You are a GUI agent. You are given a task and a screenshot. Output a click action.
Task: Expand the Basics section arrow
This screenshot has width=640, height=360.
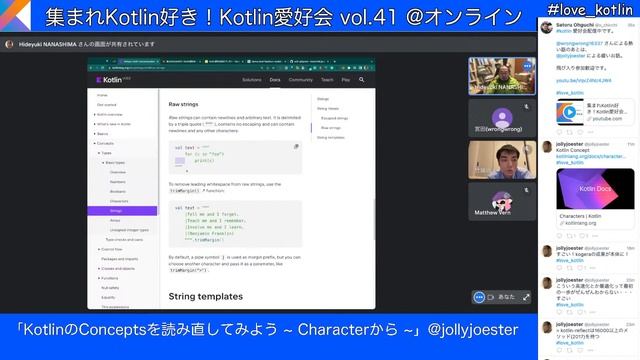point(95,134)
